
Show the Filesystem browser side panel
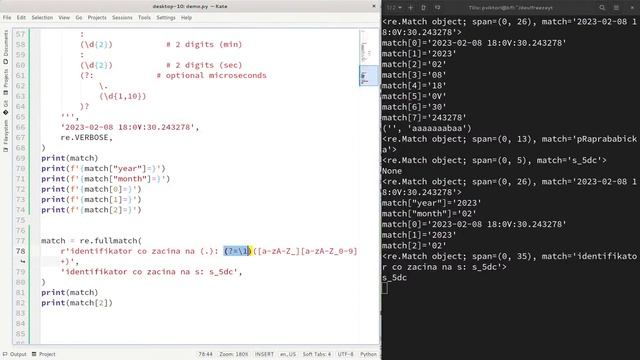coord(6,135)
